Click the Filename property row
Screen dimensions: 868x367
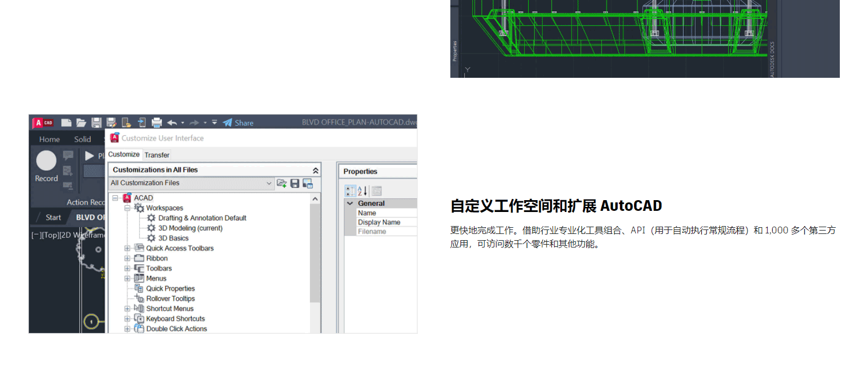[x=381, y=232]
